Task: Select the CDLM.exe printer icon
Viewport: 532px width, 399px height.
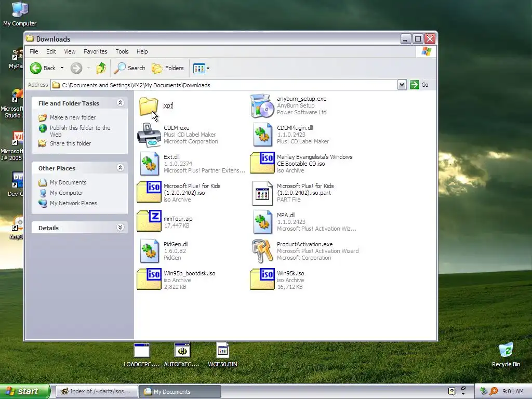Action: tap(149, 135)
